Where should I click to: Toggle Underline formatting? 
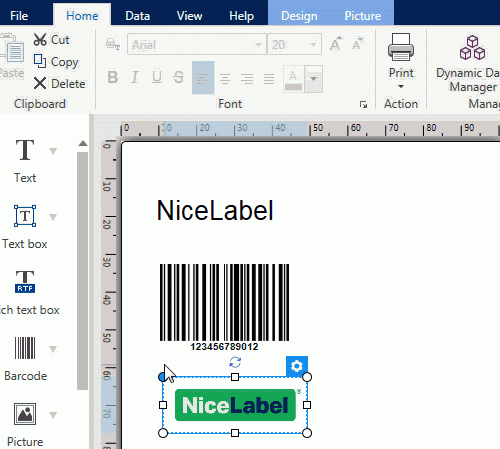coord(157,77)
